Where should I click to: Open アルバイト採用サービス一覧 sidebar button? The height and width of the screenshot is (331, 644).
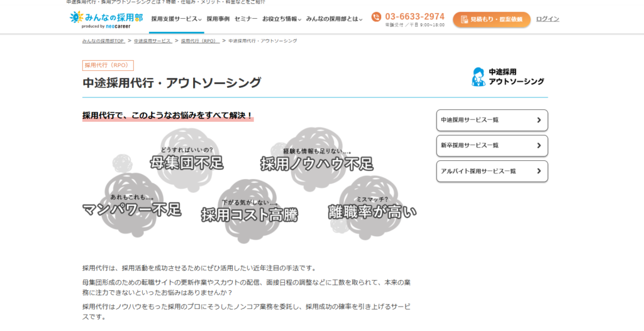492,171
